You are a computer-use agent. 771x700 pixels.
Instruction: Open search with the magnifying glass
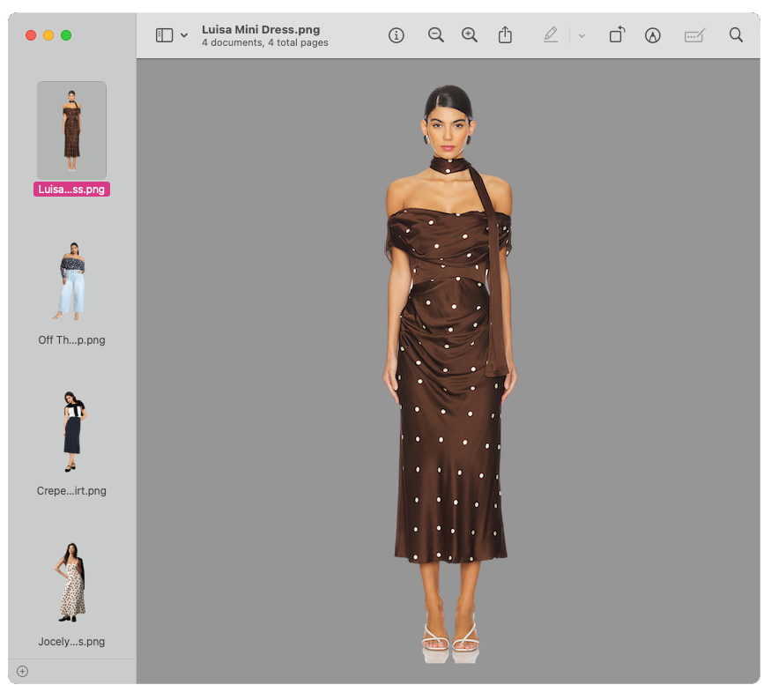click(736, 35)
